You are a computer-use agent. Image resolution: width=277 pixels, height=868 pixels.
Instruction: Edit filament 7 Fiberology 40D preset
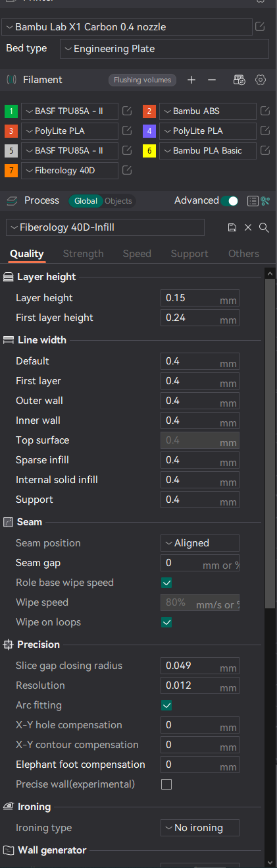pyautogui.click(x=128, y=170)
